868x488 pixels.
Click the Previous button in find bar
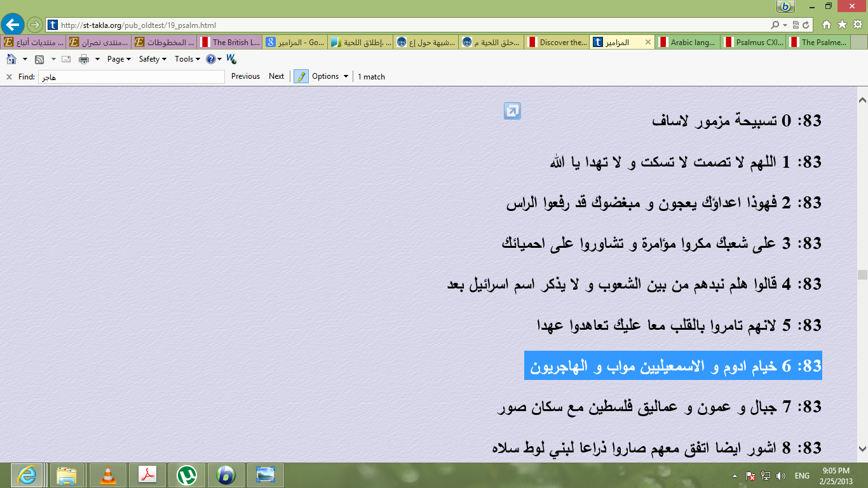(245, 76)
